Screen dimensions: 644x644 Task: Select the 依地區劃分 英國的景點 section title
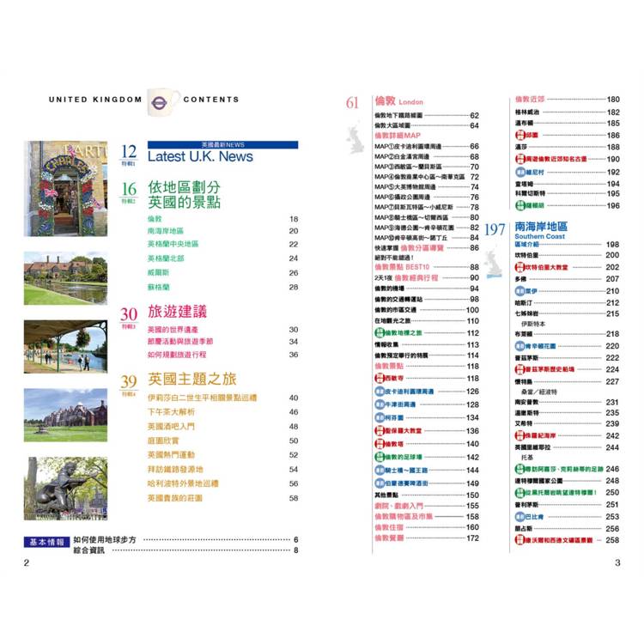[184, 195]
